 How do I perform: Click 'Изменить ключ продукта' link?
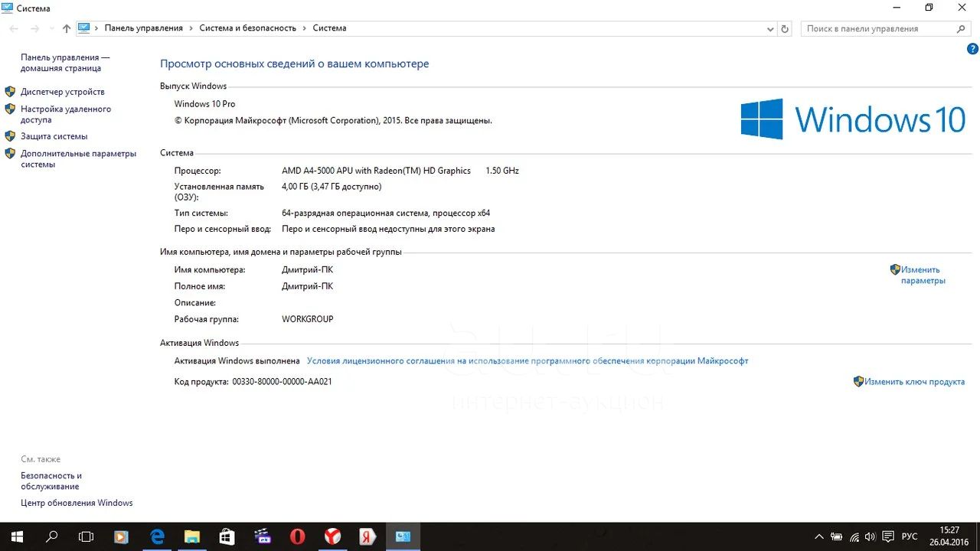point(915,381)
